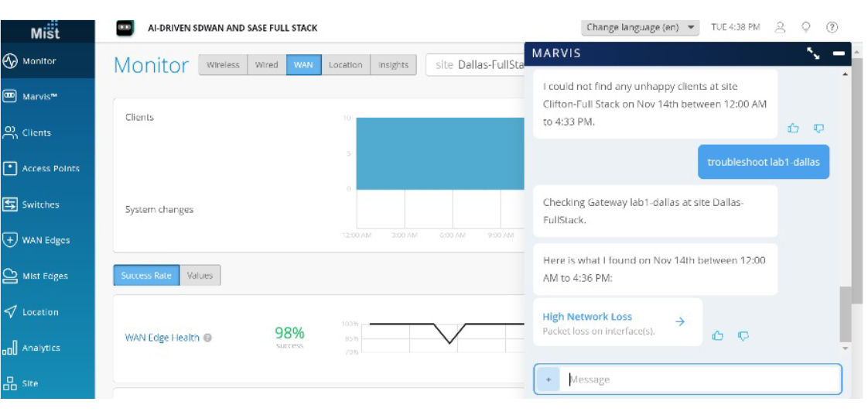Screen dimensions: 868x412
Task: Switch to the Wired tab
Action: click(266, 65)
